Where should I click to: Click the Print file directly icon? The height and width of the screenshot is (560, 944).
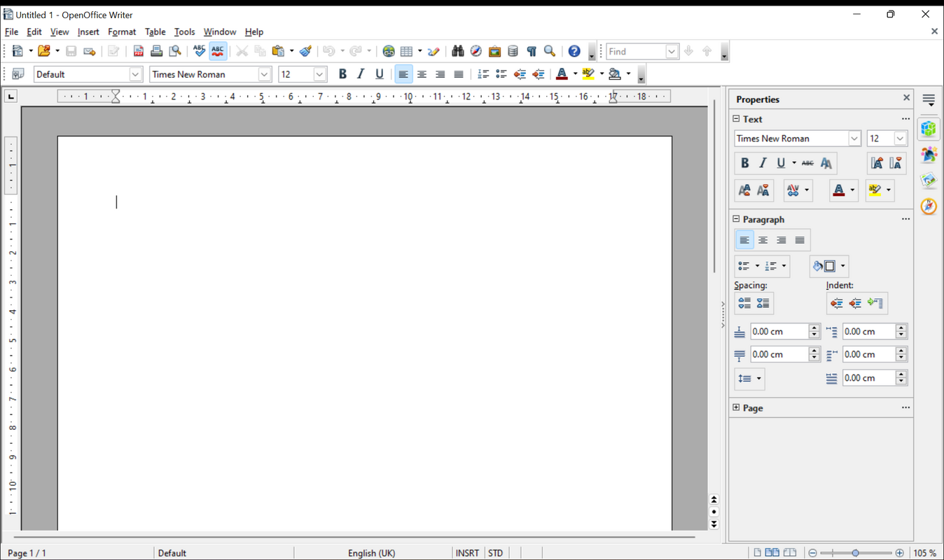(x=157, y=51)
